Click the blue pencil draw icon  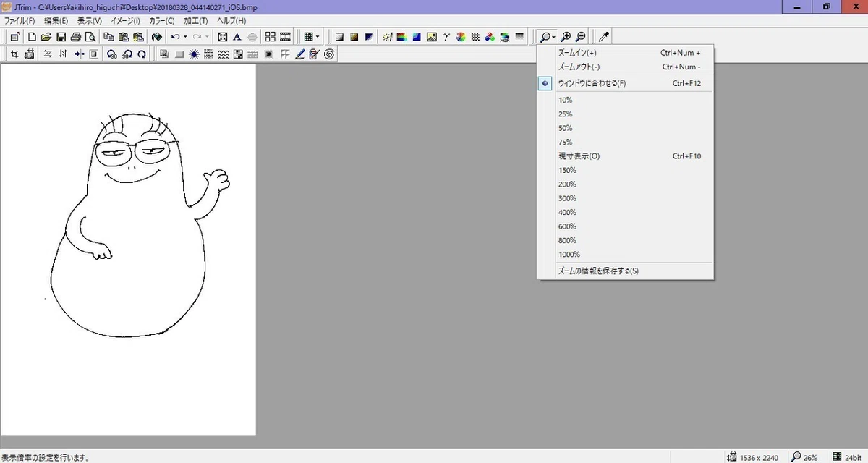(x=299, y=54)
